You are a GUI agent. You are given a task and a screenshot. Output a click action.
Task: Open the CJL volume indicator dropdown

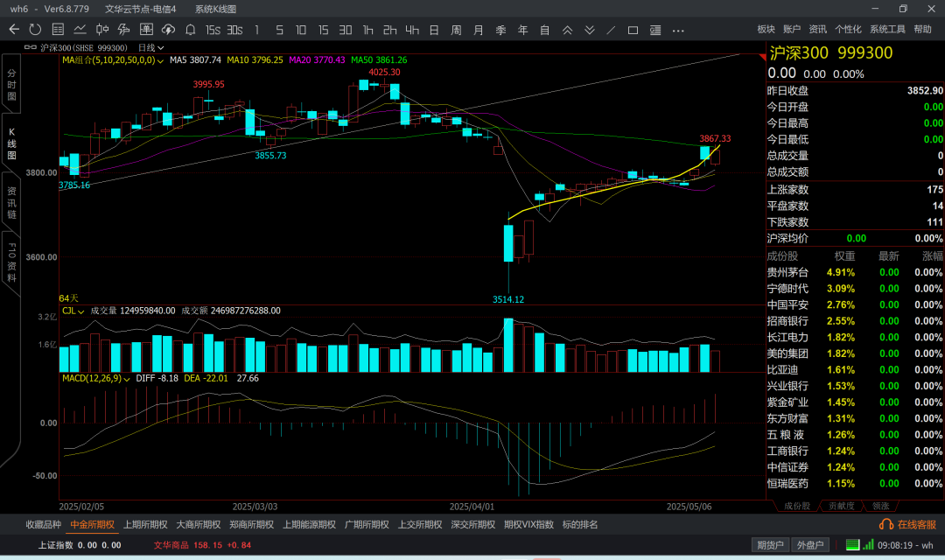click(x=81, y=310)
